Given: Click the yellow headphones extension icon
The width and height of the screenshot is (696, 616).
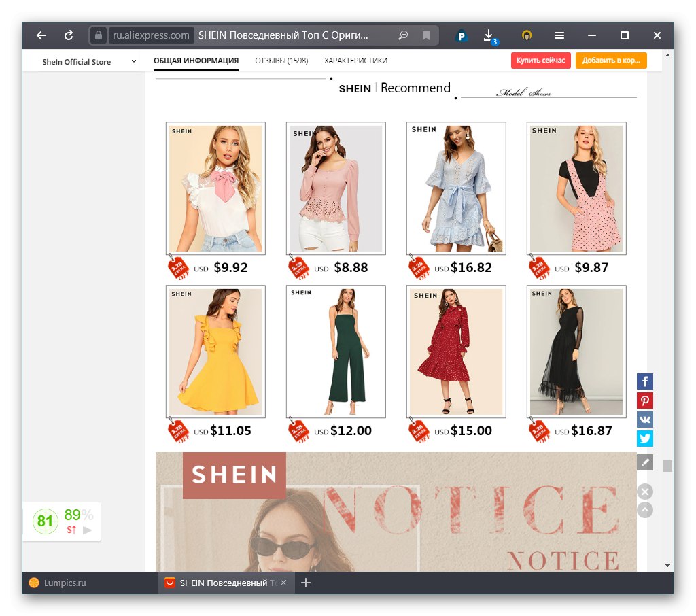Looking at the screenshot, I should coord(527,35).
